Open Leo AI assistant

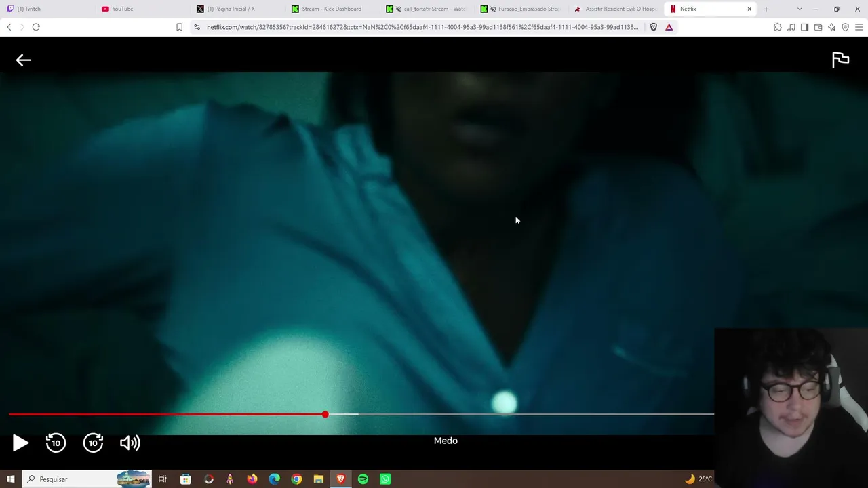pyautogui.click(x=832, y=27)
